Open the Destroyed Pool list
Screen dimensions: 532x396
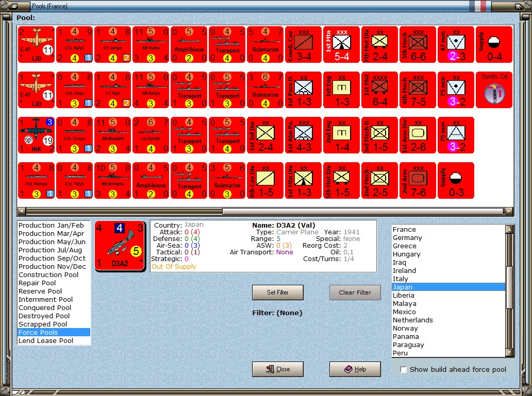(x=54, y=316)
